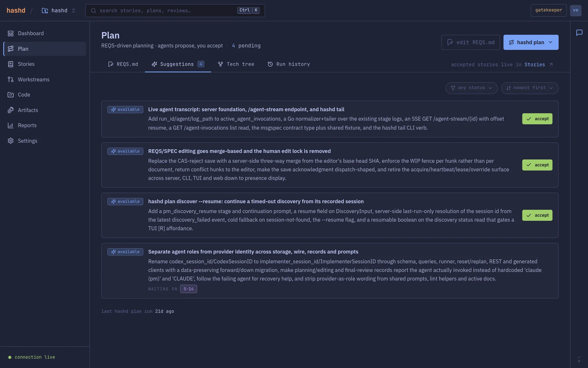Viewport: 588px width, 368px height.
Task: Open the Dashboard sidebar item
Action: coord(45,33)
